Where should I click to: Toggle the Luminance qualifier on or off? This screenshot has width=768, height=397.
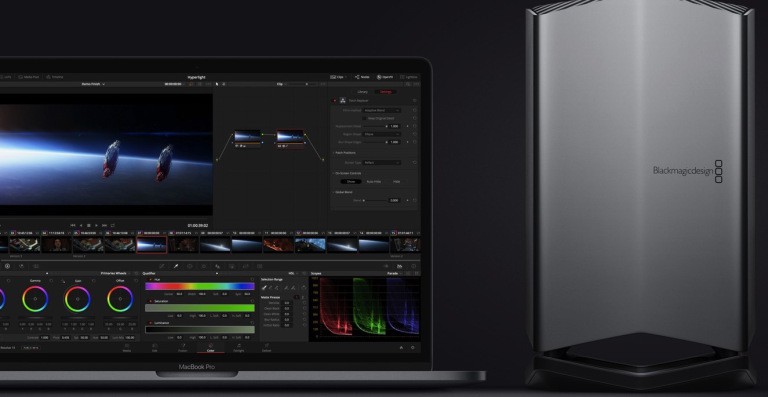150,323
